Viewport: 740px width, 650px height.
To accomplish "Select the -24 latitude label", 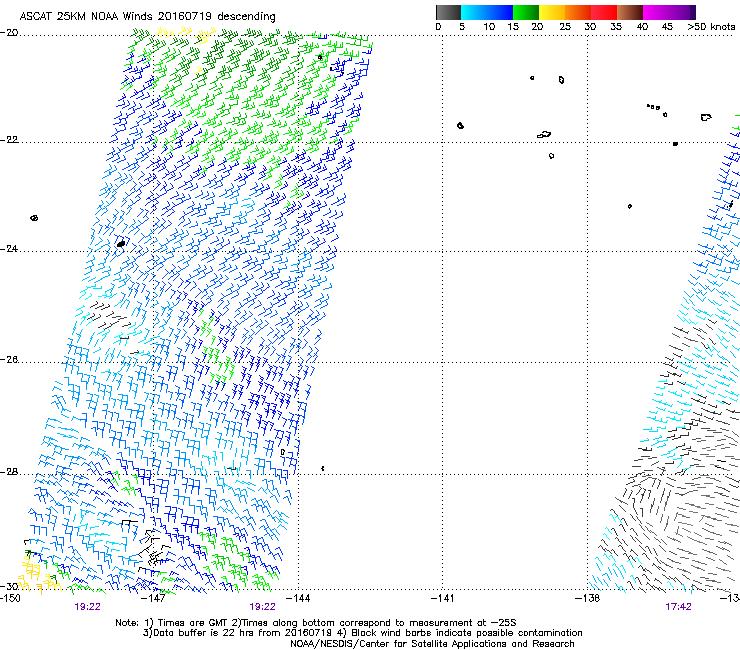I will [9, 249].
